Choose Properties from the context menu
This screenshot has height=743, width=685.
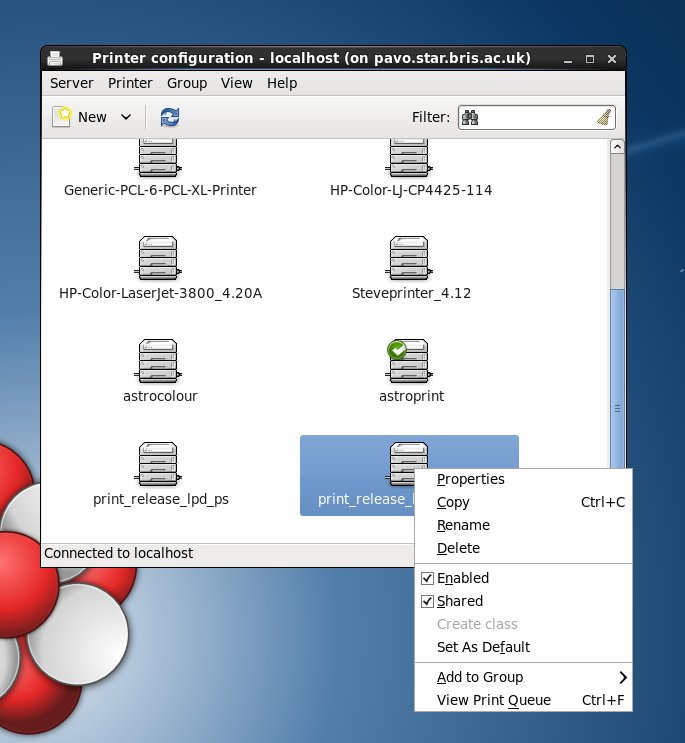pos(471,479)
